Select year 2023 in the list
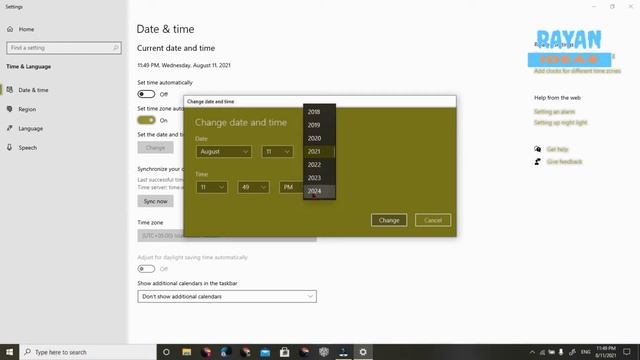 [319, 178]
